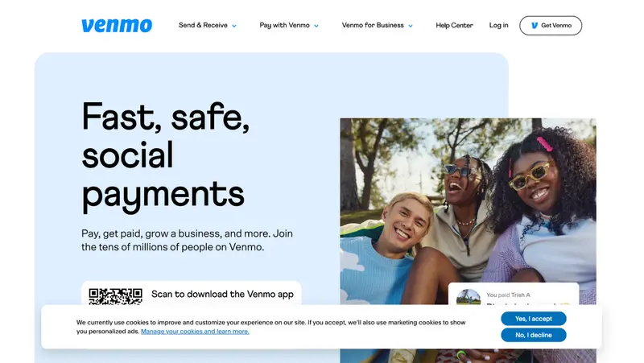
Task: Open the Trish A payment avatar thumbnail
Action: pos(469,297)
